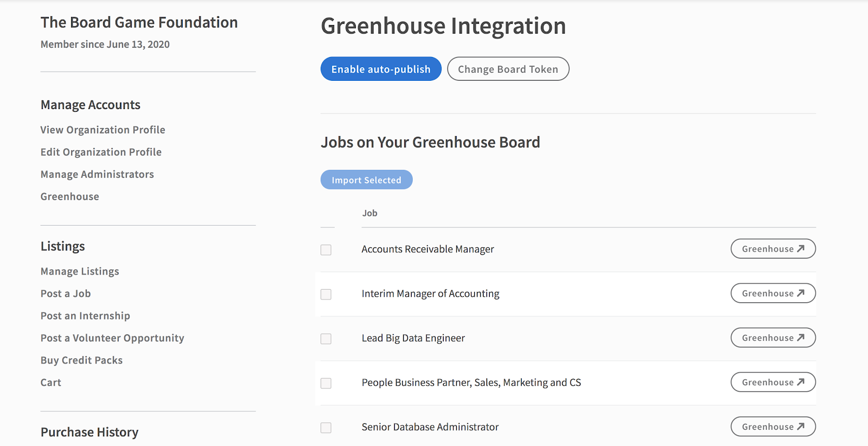Tick the Senior Database Administrator checkbox
The image size is (868, 446).
326,428
